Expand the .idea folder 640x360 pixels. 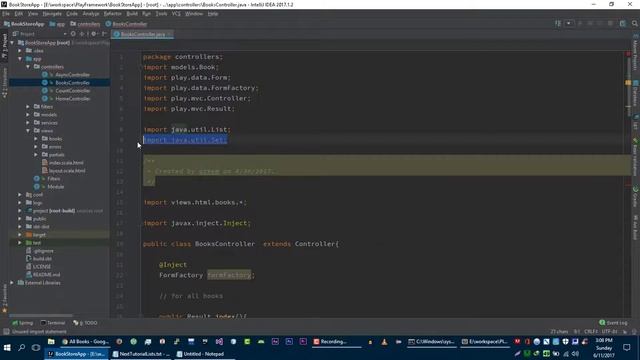[x=20, y=51]
